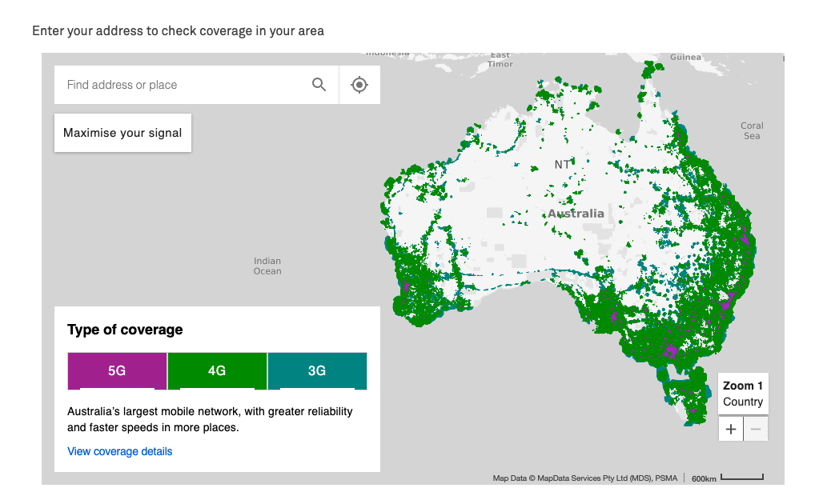Click the Map Data MapData Services attribution
This screenshot has height=504, width=815.
coord(584,478)
